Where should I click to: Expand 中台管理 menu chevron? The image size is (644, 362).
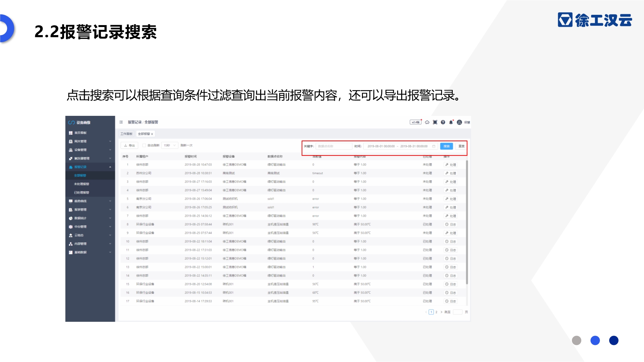(110, 227)
